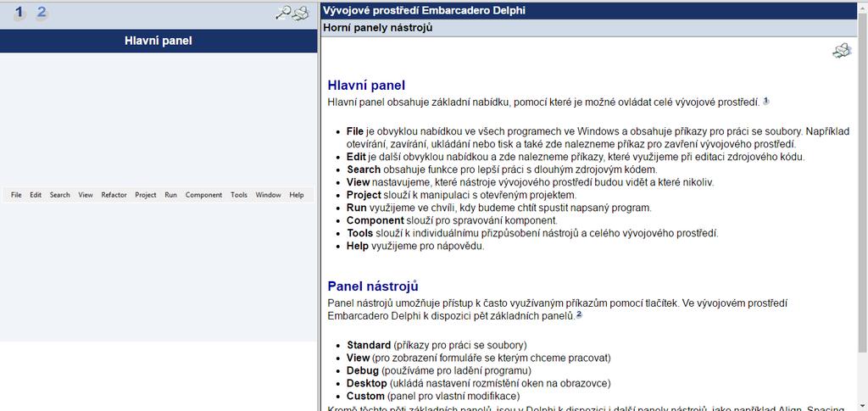Click the printer icon in the article pane
Image resolution: width=868 pixels, height=411 pixels.
click(x=842, y=51)
